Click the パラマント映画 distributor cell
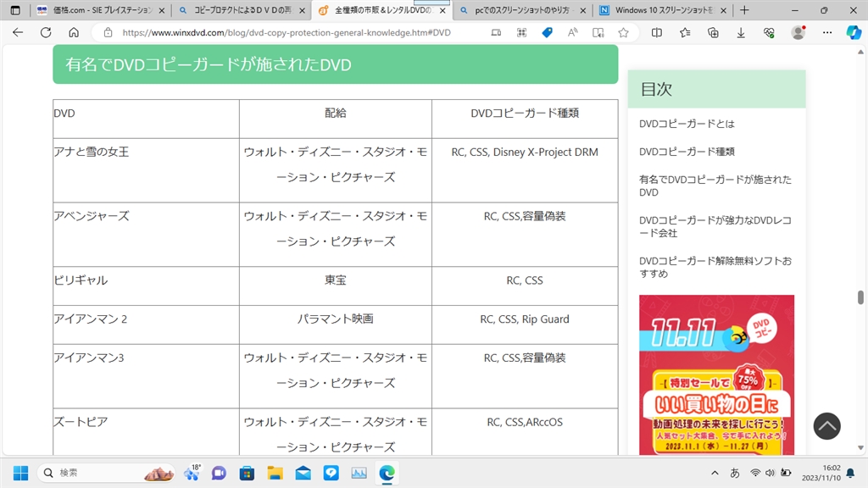 pyautogui.click(x=336, y=324)
